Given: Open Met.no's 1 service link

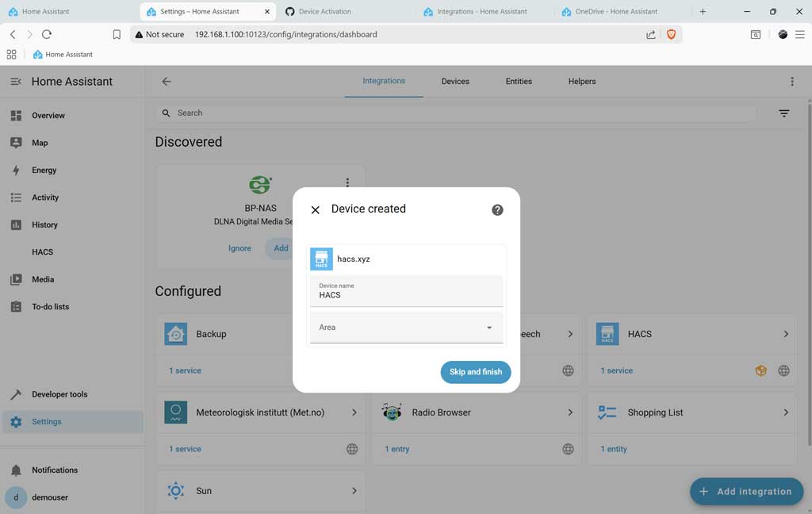Looking at the screenshot, I should tap(185, 449).
